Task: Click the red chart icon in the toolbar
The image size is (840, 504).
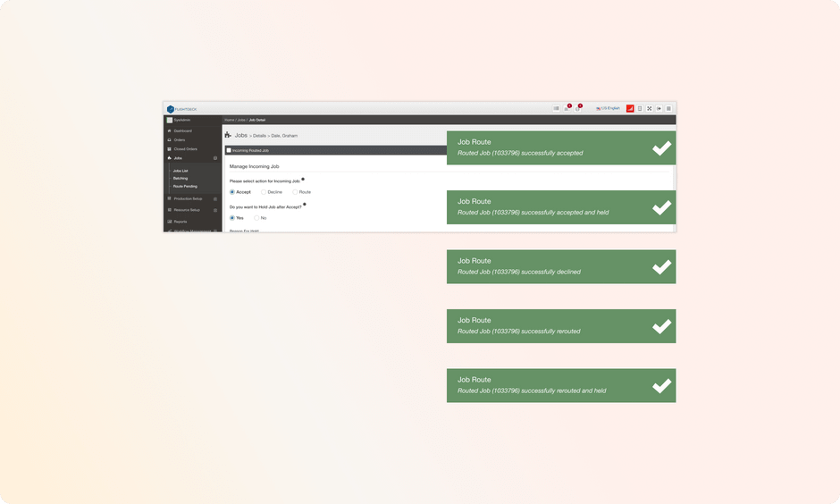Action: coord(630,108)
